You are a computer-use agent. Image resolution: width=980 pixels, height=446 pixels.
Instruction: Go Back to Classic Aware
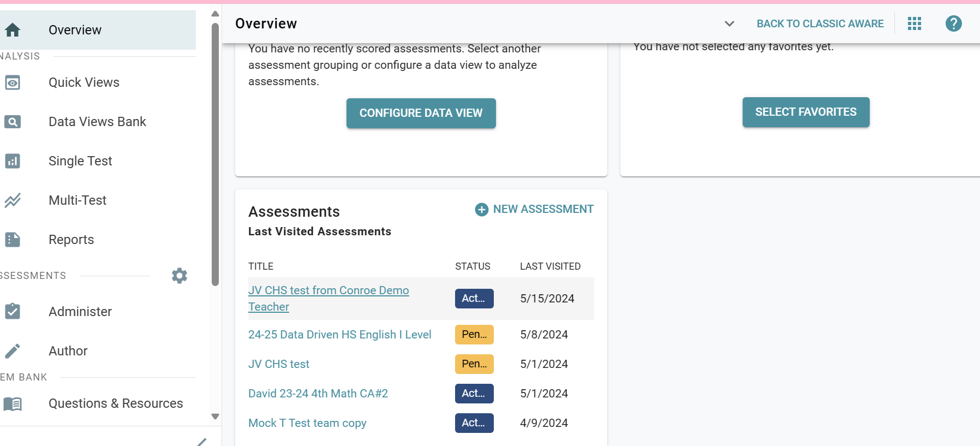coord(820,23)
